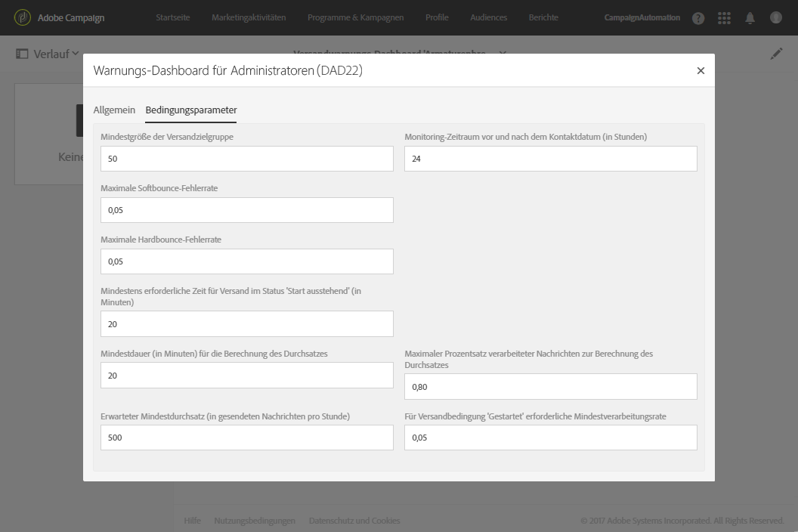The height and width of the screenshot is (532, 798).
Task: Close the Warnungs-Dashboard dialog
Action: point(701,70)
